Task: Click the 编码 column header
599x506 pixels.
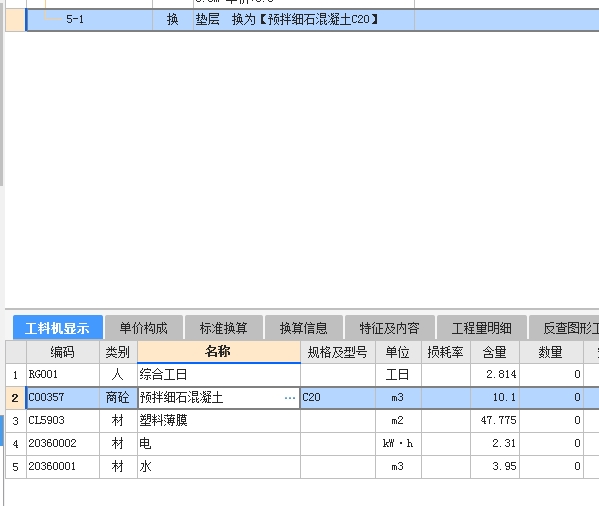Action: [63, 352]
